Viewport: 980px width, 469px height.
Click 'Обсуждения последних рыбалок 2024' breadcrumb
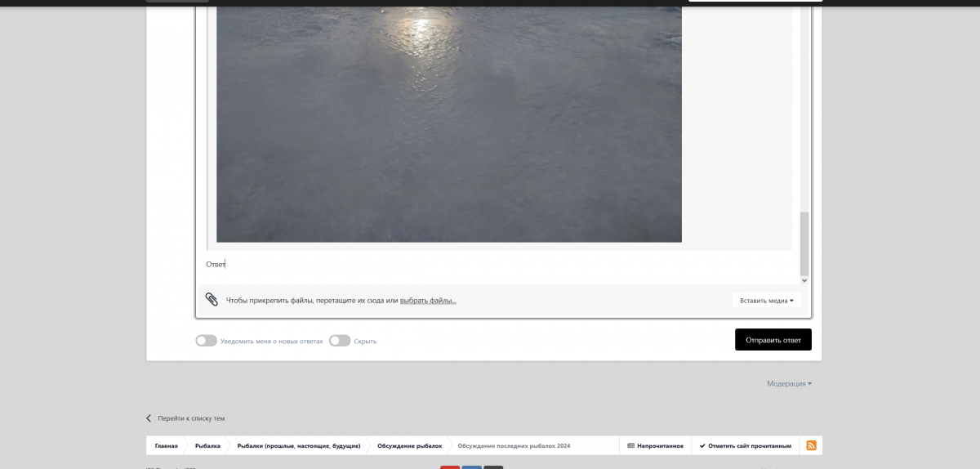pyautogui.click(x=514, y=446)
